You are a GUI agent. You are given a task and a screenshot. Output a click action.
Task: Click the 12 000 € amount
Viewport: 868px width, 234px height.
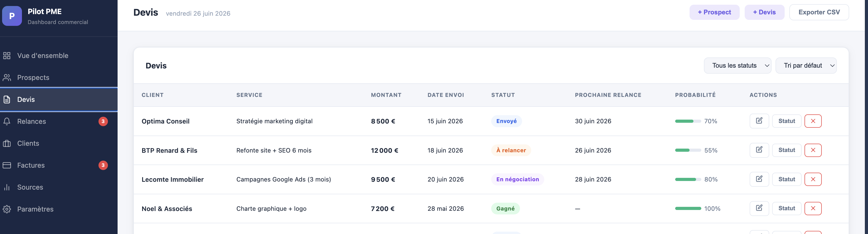point(384,150)
